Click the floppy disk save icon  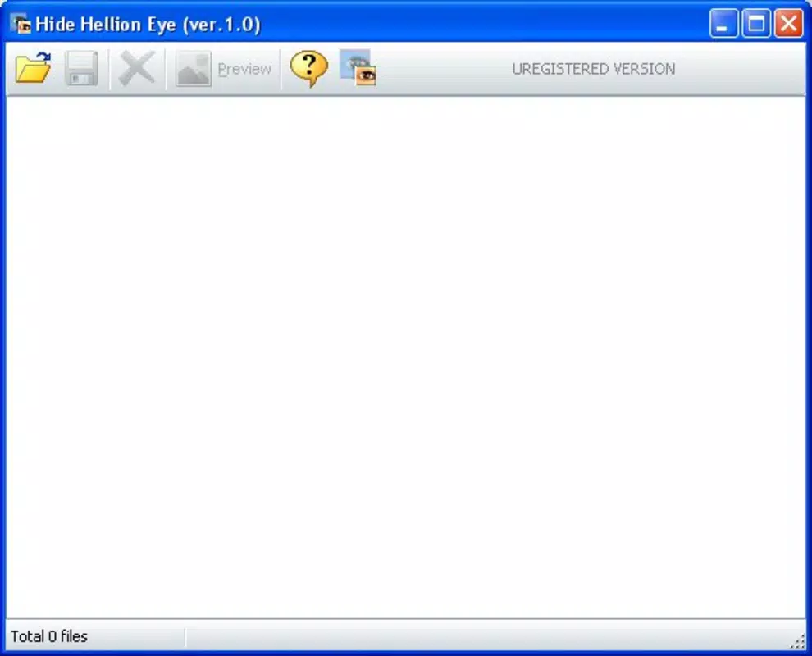click(82, 68)
